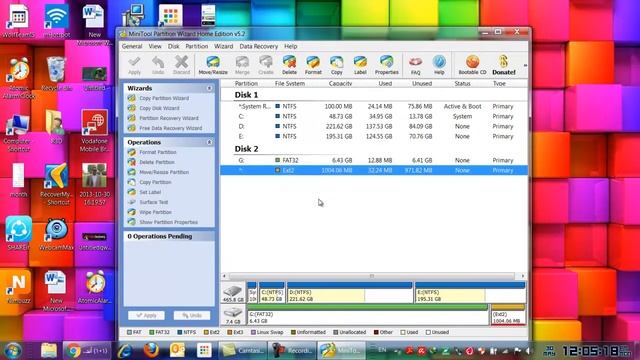Select the C: partition row

(373, 116)
